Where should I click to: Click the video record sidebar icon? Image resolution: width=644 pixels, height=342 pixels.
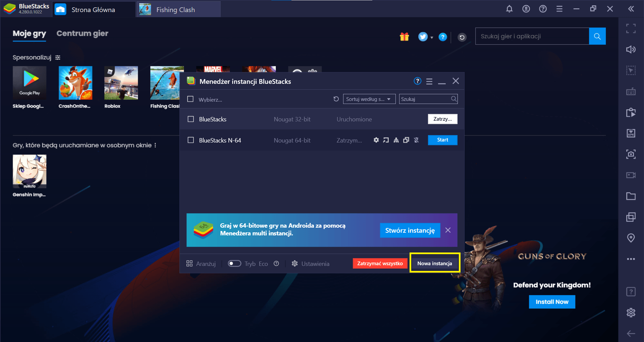coord(631,175)
